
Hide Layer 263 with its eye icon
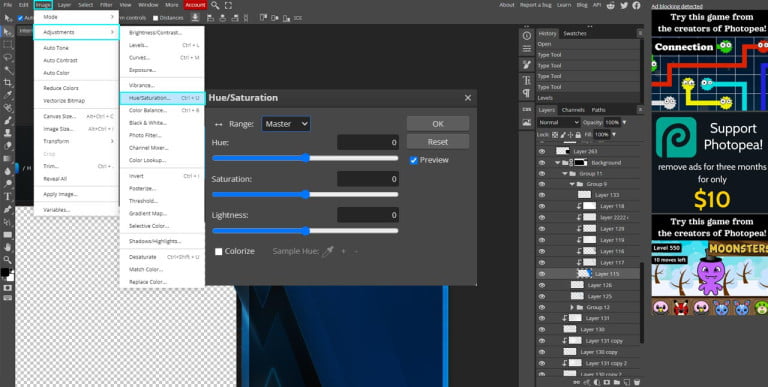tap(542, 151)
